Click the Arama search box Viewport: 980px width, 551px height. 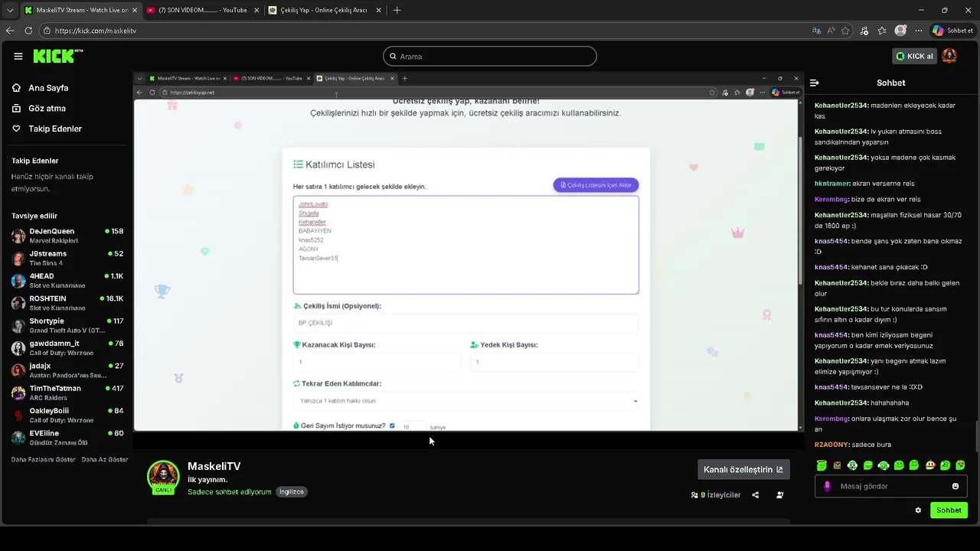click(x=490, y=56)
